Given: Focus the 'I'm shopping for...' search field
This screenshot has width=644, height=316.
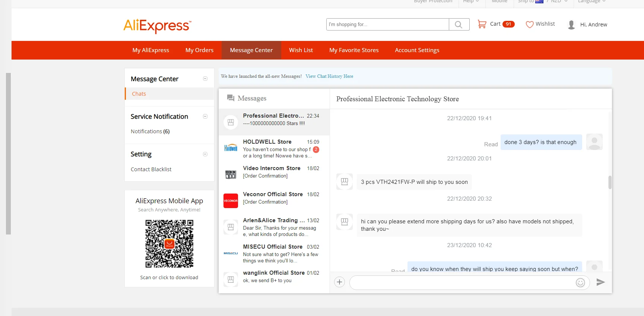Looking at the screenshot, I should [x=388, y=25].
